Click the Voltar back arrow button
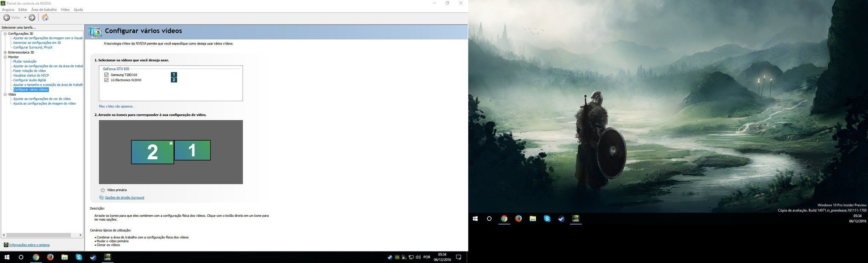This screenshot has width=868, height=263. click(x=7, y=17)
